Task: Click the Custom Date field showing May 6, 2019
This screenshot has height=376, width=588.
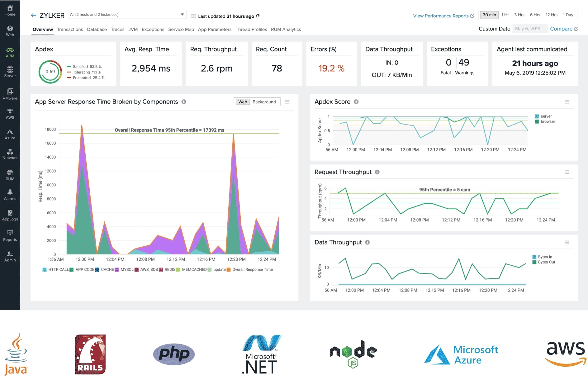Action: tap(530, 28)
